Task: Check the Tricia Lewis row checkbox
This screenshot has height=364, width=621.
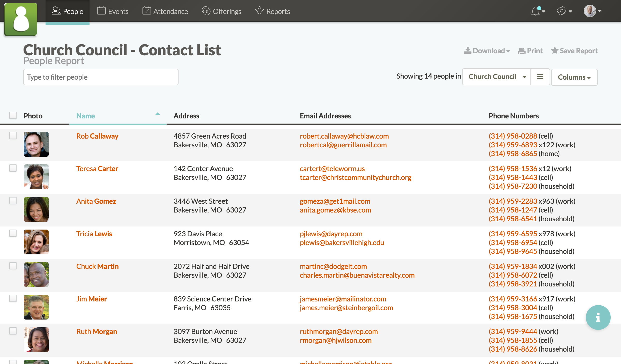Action: tap(13, 233)
